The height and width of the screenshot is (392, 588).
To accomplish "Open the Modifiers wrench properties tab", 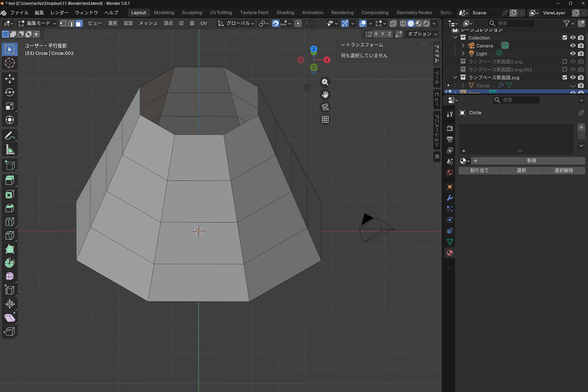I will pos(450,198).
